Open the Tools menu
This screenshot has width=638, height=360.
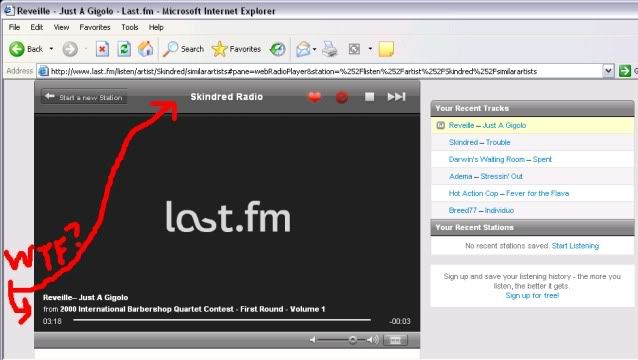pyautogui.click(x=130, y=27)
